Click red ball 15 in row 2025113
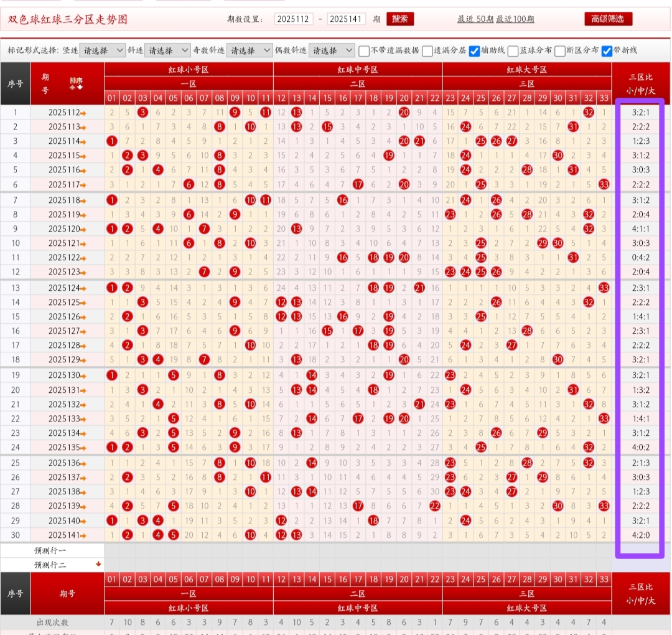 327,126
